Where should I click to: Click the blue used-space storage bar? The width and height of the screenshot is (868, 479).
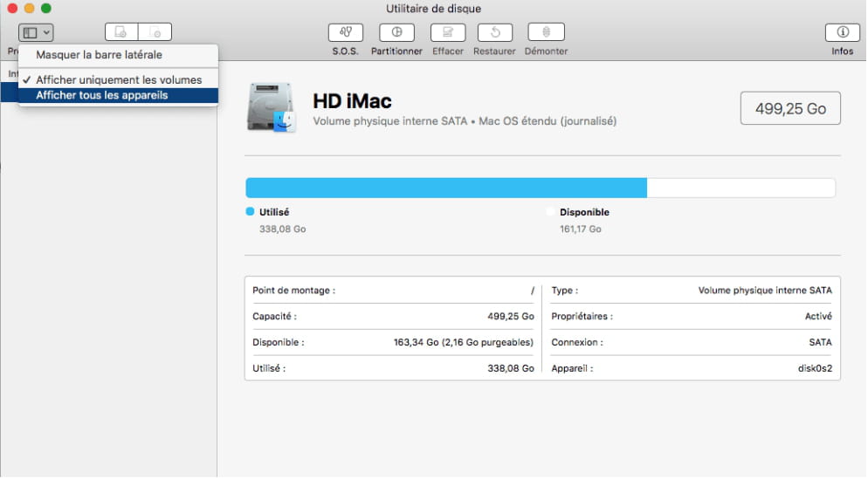[x=445, y=188]
